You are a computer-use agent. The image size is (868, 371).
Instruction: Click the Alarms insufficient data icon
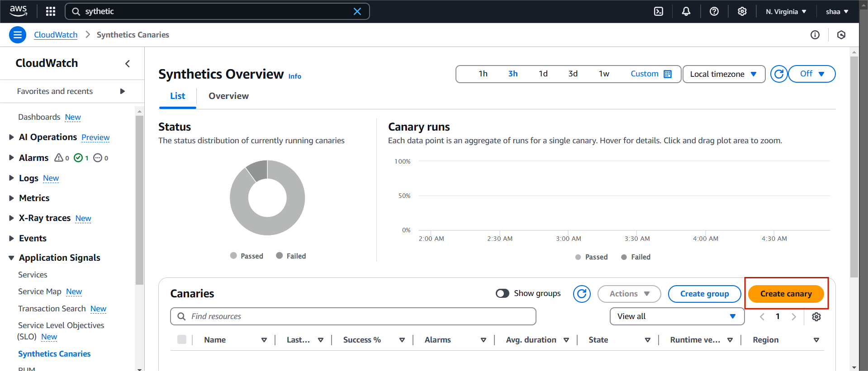click(98, 158)
